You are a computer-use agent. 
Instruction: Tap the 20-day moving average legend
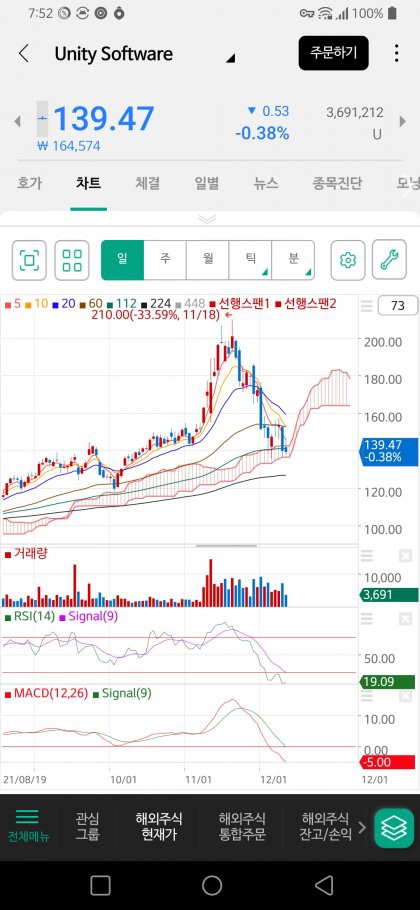(x=64, y=304)
